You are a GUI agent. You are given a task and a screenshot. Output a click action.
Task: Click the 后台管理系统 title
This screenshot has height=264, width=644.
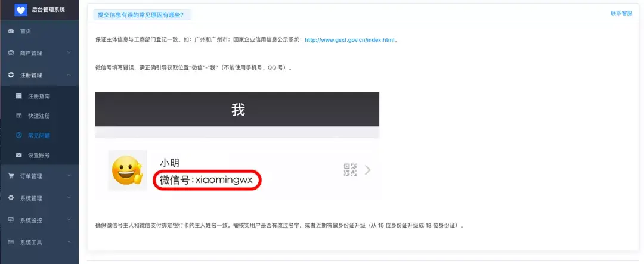point(48,10)
